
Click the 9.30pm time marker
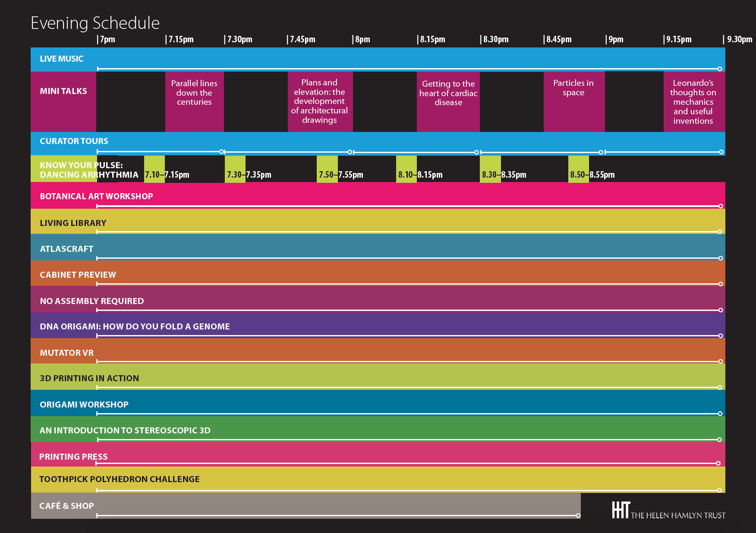click(x=738, y=39)
